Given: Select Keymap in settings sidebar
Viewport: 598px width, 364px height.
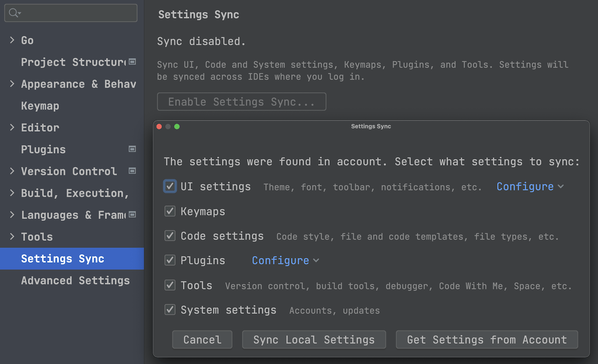Looking at the screenshot, I should click(40, 106).
